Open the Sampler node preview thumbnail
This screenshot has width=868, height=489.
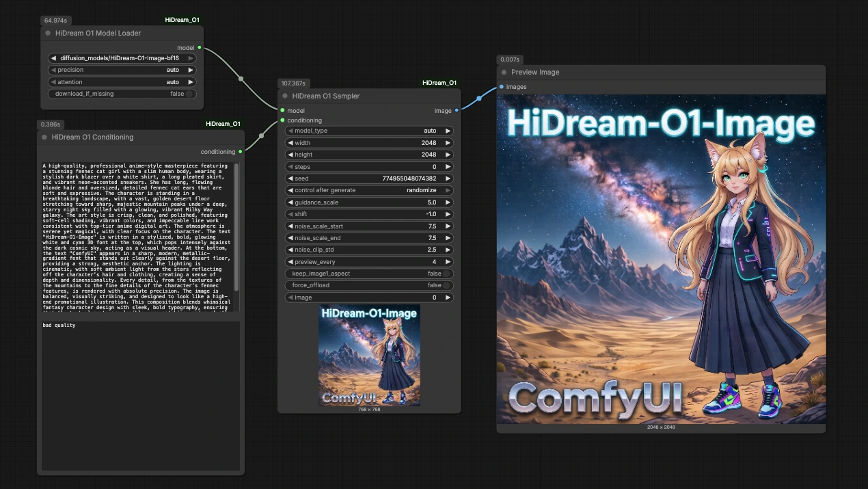[369, 355]
